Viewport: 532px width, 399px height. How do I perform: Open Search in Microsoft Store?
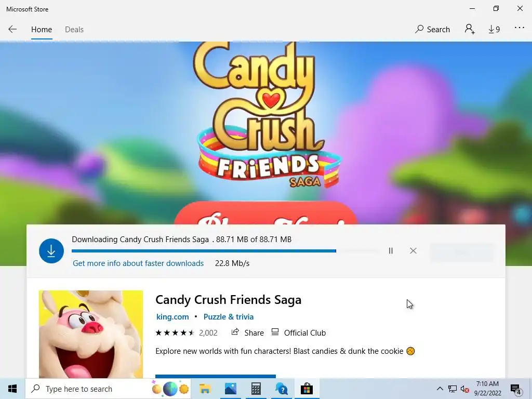(x=432, y=30)
